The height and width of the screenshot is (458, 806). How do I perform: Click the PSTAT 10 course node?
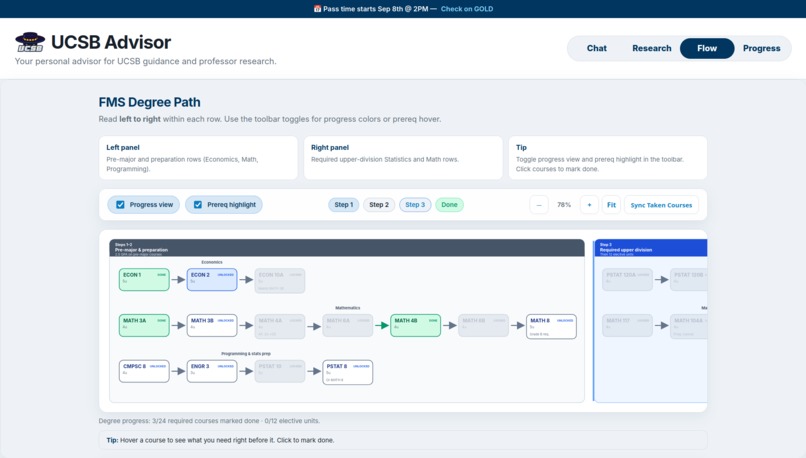280,371
